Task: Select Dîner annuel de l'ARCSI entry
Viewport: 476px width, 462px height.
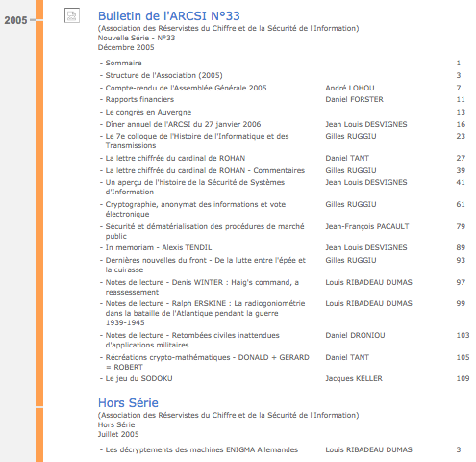Action: point(183,124)
